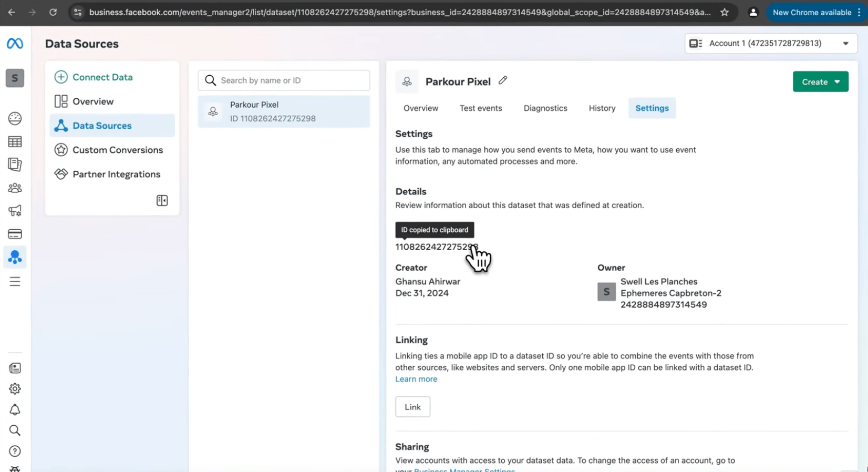The height and width of the screenshot is (472, 868).
Task: Open the Account 1 dropdown selector
Action: [x=771, y=44]
